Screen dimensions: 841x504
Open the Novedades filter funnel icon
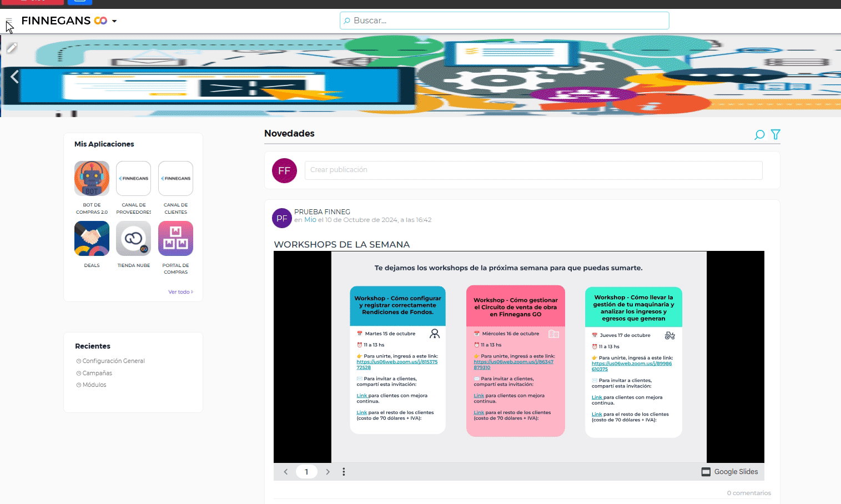[775, 134]
